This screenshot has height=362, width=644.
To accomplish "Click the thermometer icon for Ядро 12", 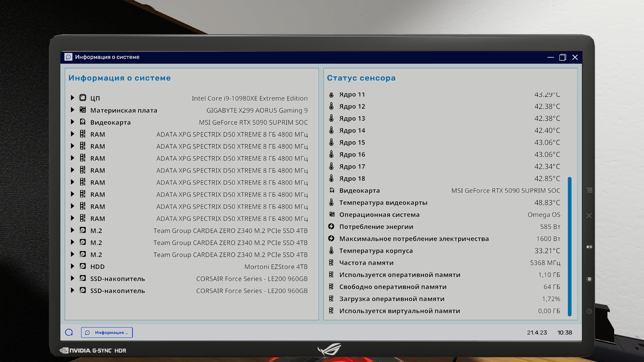I will 331,106.
